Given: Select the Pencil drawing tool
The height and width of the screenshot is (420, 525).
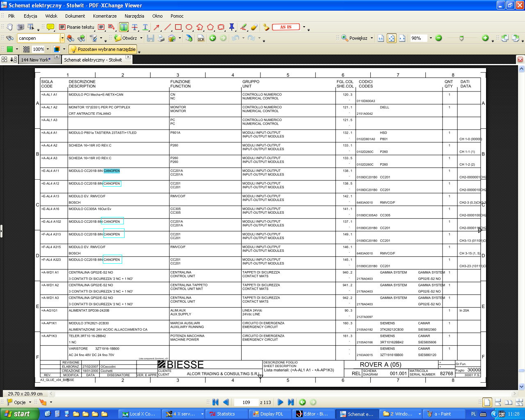Looking at the screenshot, I should coord(244,27).
